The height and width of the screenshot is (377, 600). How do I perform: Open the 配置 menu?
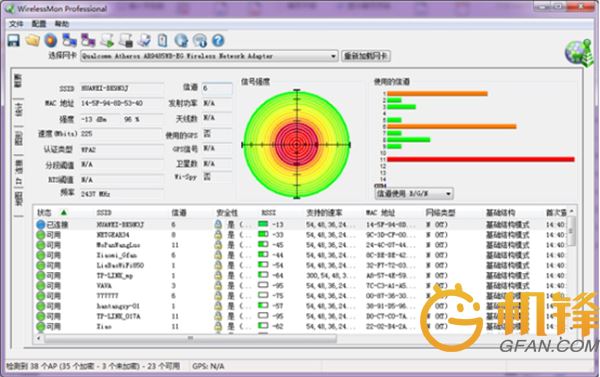coord(39,24)
